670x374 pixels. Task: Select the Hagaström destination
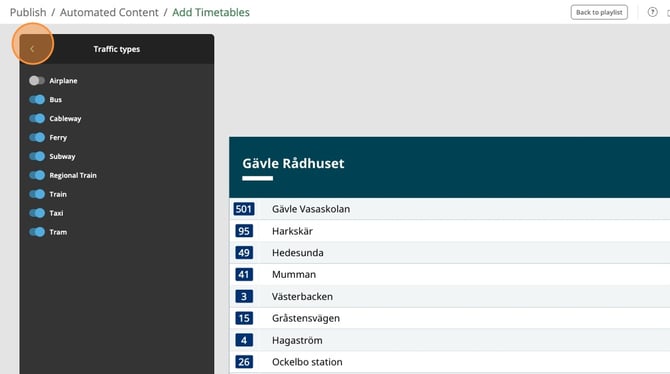pos(297,340)
